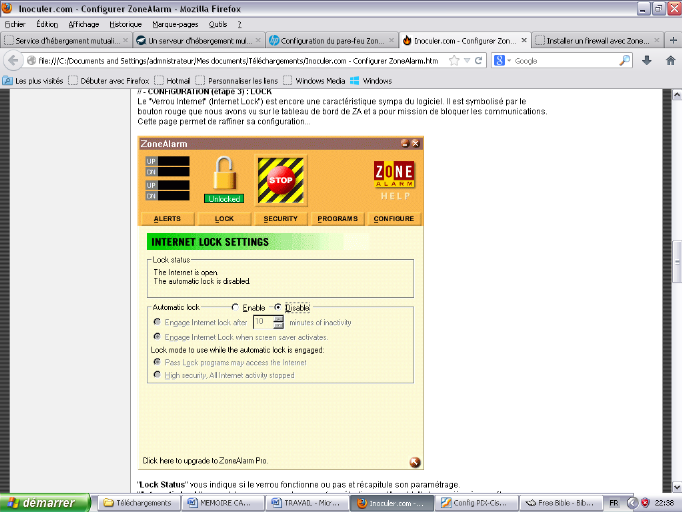This screenshot has height=512, width=682.
Task: Open the Affichage menu
Action: [84, 24]
